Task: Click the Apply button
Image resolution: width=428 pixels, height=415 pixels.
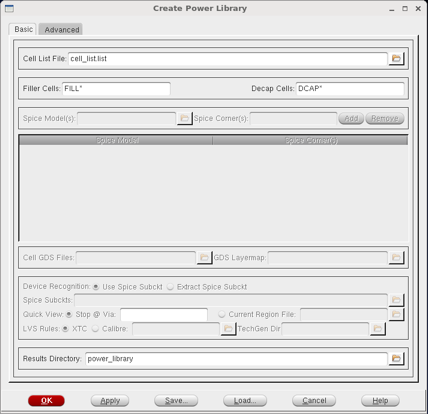Action: tap(110, 401)
